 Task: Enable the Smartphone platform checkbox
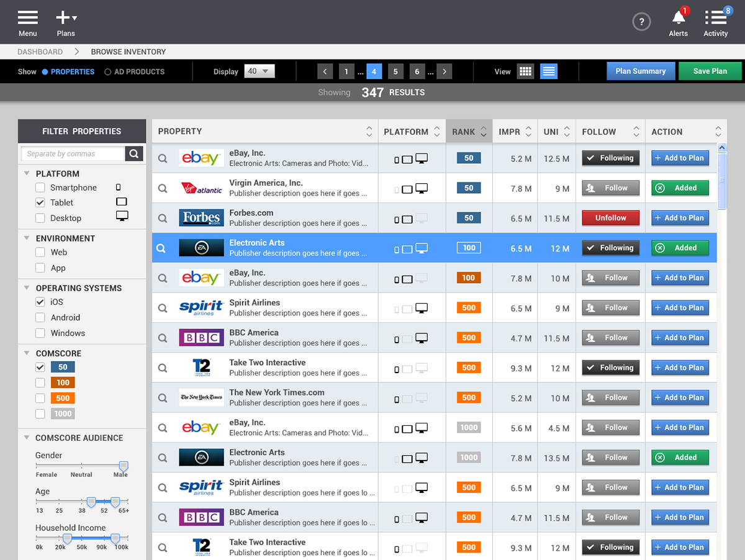(x=40, y=187)
